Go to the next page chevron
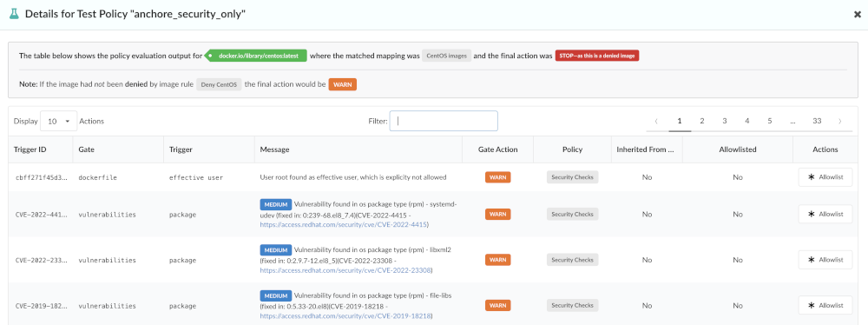Screen dimensions: 868x325 pyautogui.click(x=840, y=121)
